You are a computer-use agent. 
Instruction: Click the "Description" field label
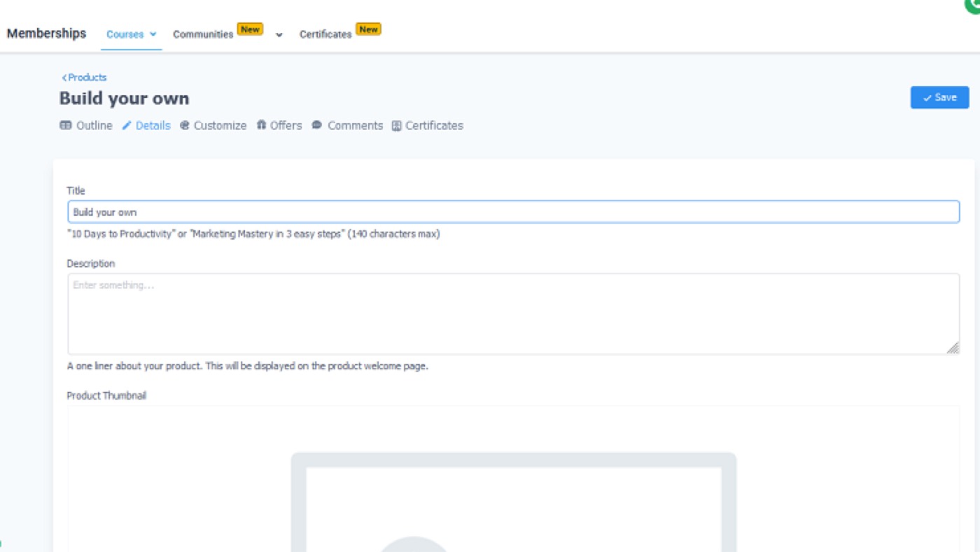point(91,264)
